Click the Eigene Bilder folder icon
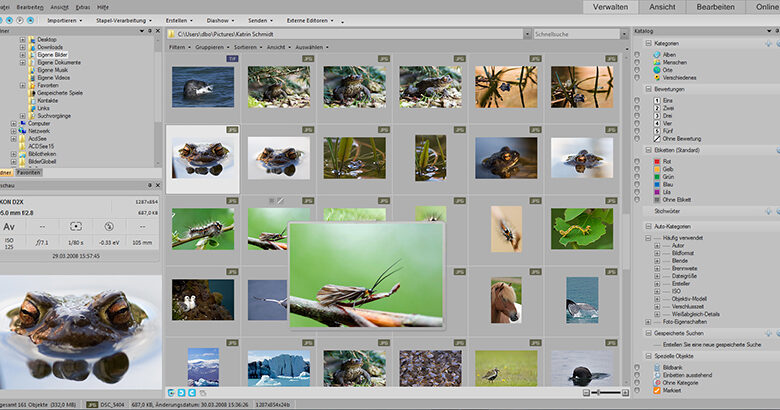The width and height of the screenshot is (780, 410). tap(30, 54)
